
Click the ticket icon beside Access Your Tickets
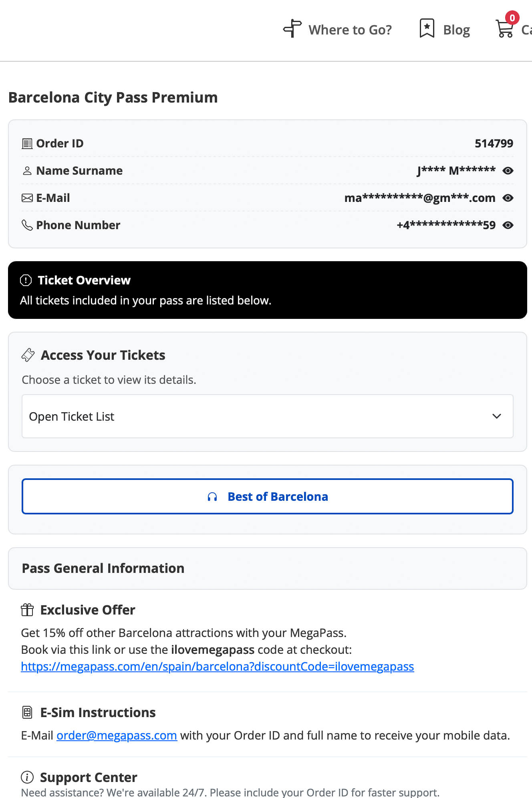pyautogui.click(x=28, y=355)
